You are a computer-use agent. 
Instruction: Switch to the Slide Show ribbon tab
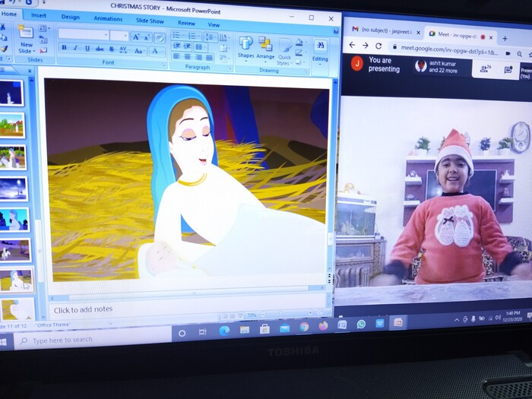tap(150, 21)
